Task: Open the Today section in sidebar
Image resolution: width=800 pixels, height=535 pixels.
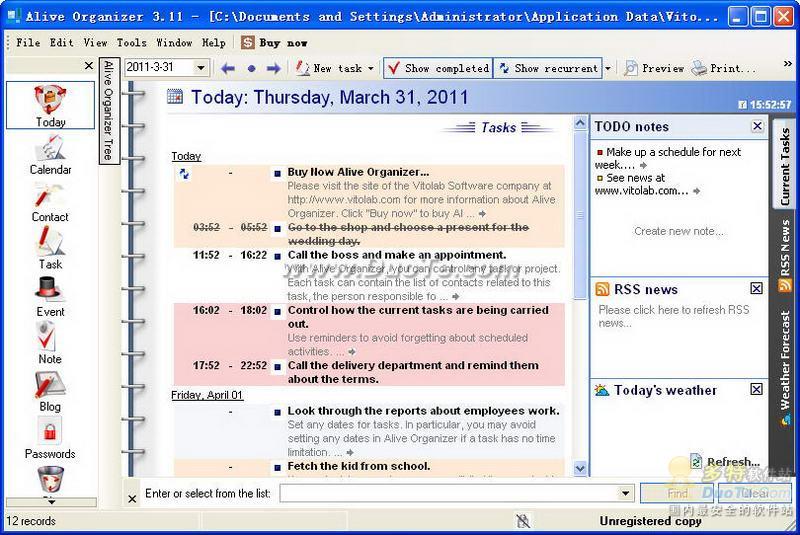Action: 50,105
